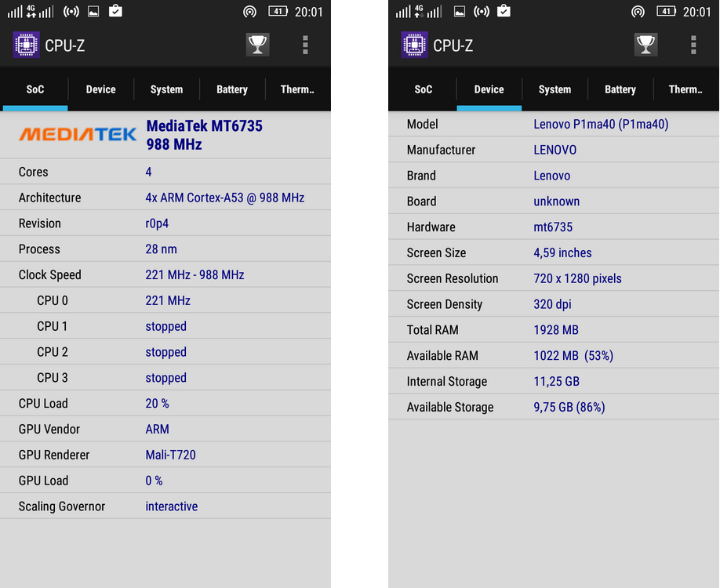Select the CPU 1 'stopped' value
The image size is (720, 588).
[165, 326]
